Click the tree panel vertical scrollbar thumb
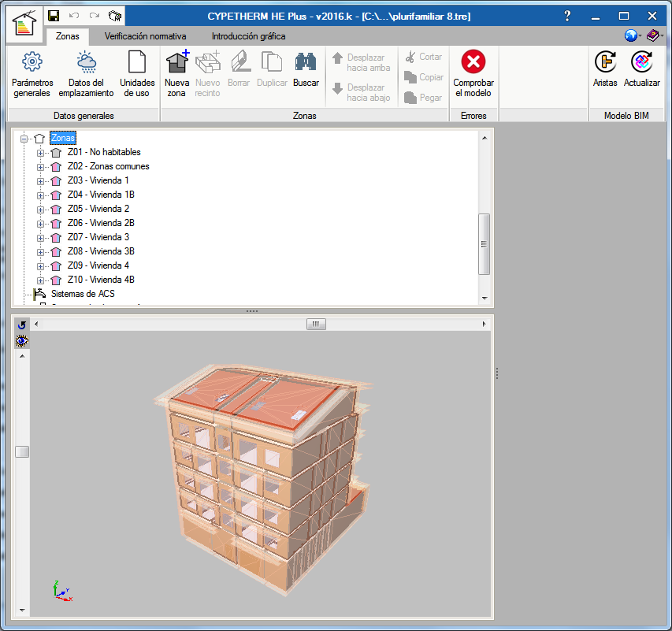Screen dimensions: 672x631 point(485,244)
